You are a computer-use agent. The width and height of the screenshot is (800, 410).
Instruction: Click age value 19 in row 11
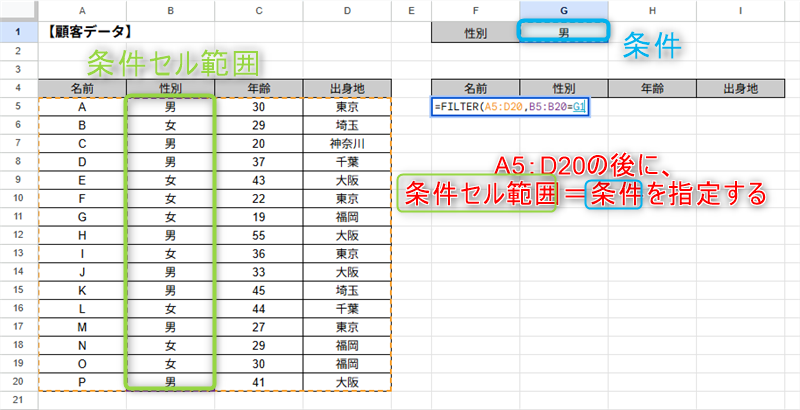point(259,219)
